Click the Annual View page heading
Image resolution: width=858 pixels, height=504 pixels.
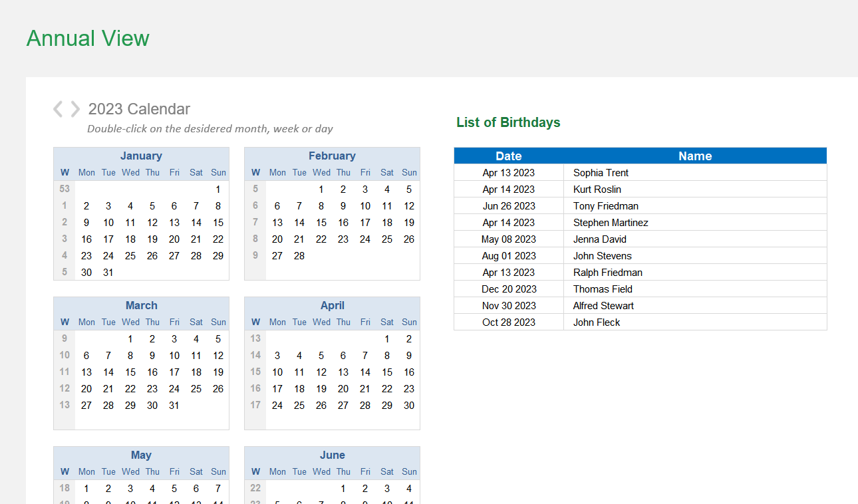coord(88,39)
